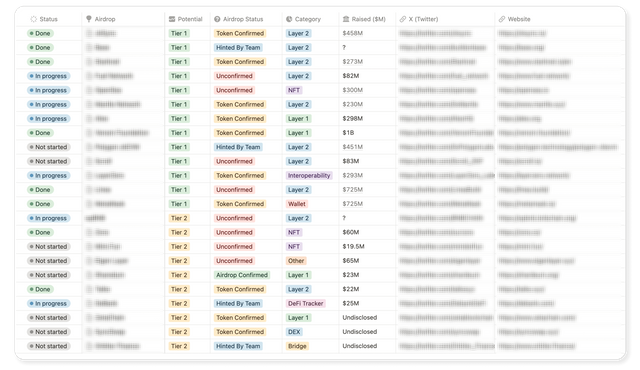Click In progress status in the $82M row
Image resolution: width=640 pixels, height=370 pixels.
(x=49, y=76)
